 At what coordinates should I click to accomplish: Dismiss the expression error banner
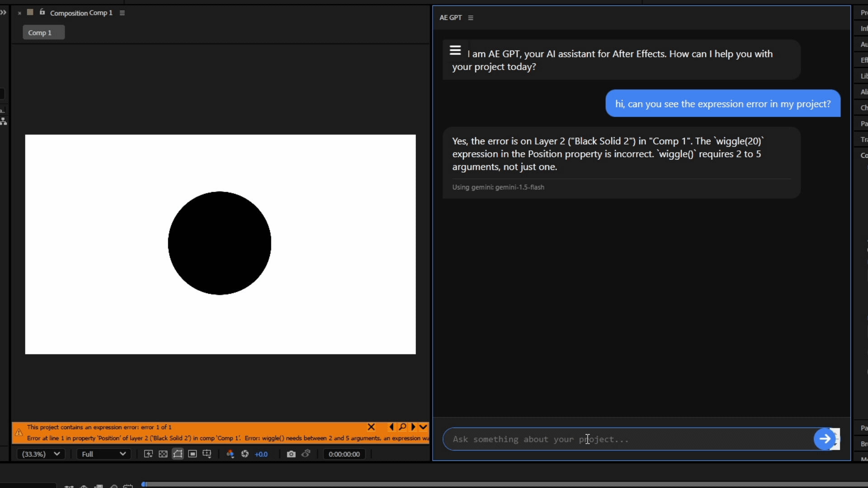tap(371, 427)
